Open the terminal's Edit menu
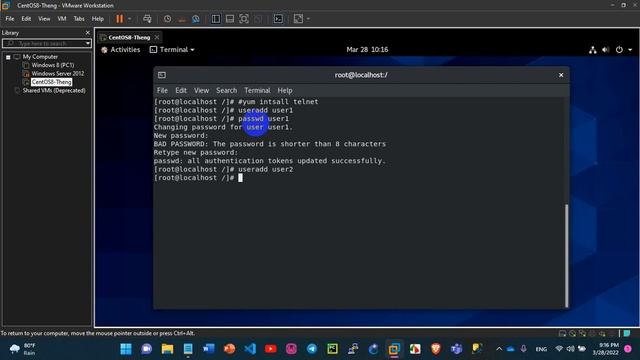 (181, 91)
